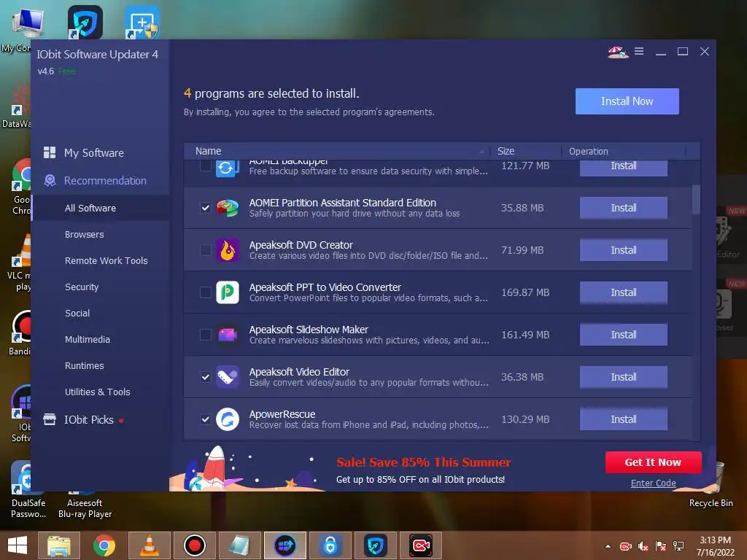
Task: Select the Security category
Action: [82, 287]
